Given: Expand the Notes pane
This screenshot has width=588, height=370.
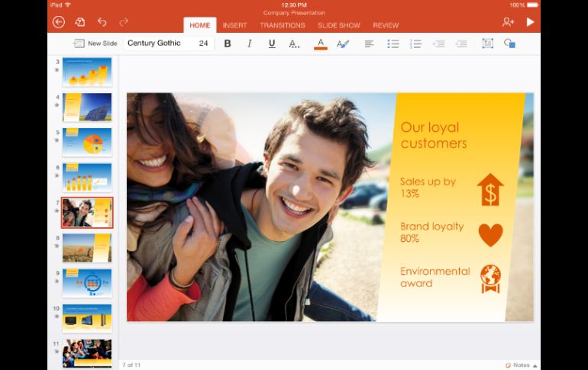Looking at the screenshot, I should point(521,365).
